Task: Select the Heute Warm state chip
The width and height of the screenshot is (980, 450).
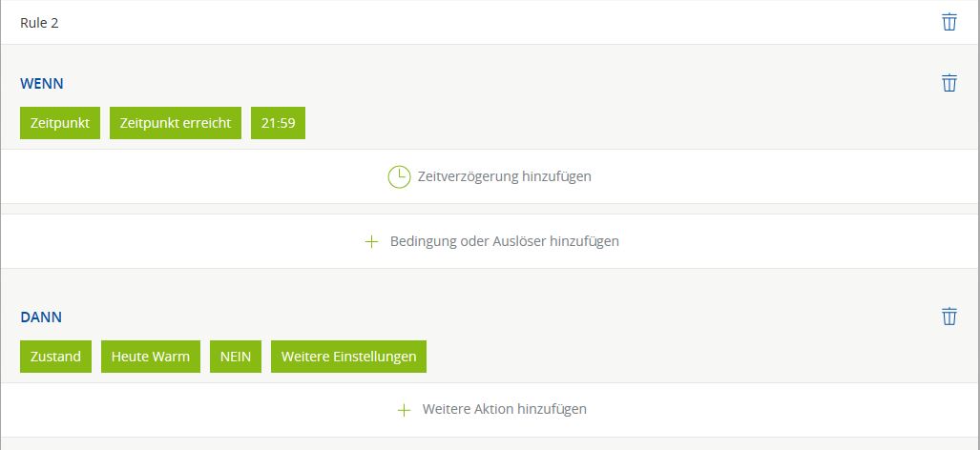Action: click(x=151, y=357)
